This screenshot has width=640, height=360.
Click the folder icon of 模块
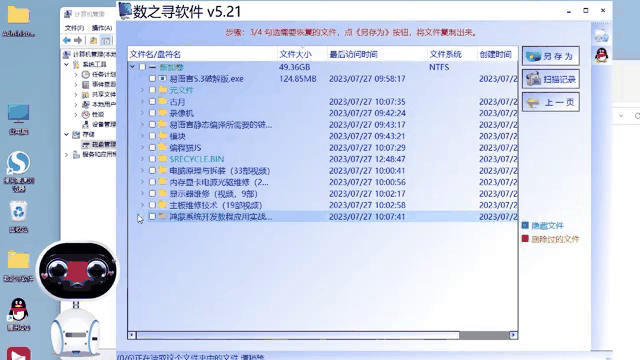[x=162, y=136]
